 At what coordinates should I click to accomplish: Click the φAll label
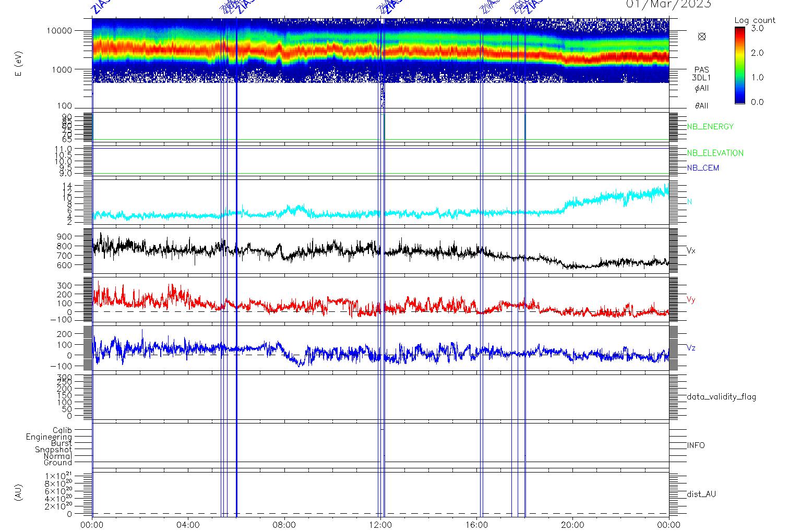[x=702, y=88]
